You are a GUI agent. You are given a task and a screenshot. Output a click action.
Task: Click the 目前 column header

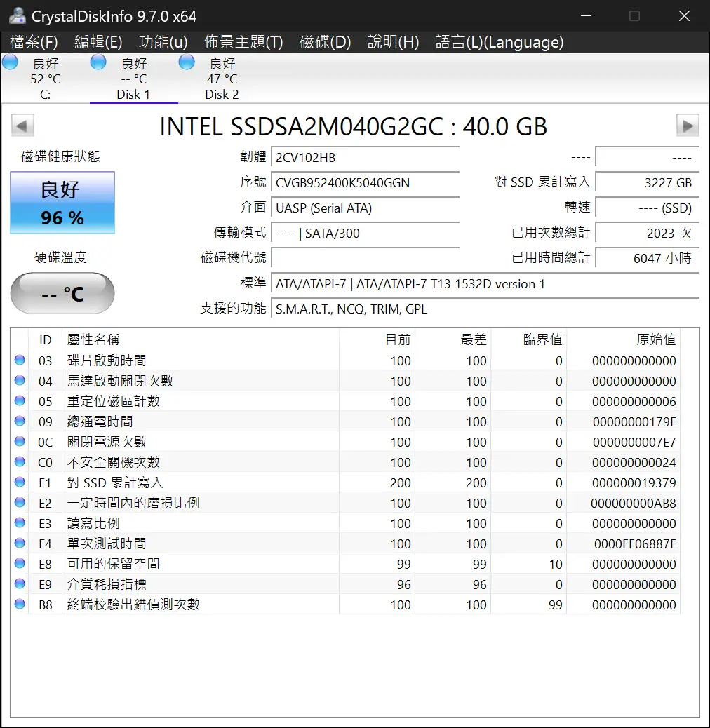point(377,339)
